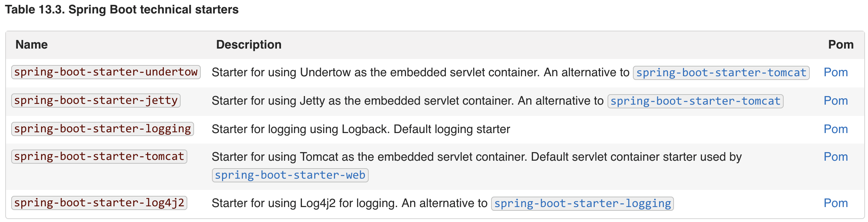Click the 'Starter for using Log4j2' description text

[x=349, y=203]
